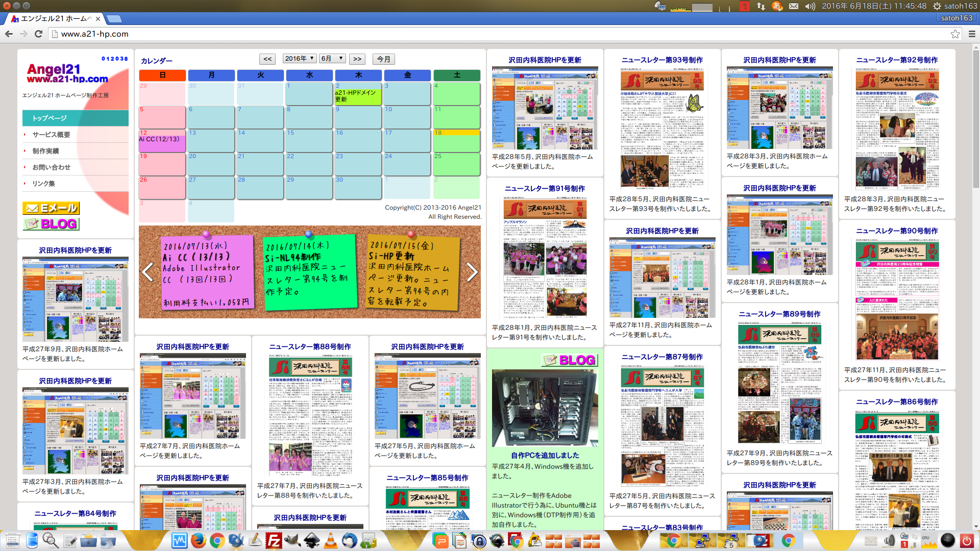Screen dimensions: 980x551
Task: Launch GIMP from the dock
Action: tap(292, 540)
